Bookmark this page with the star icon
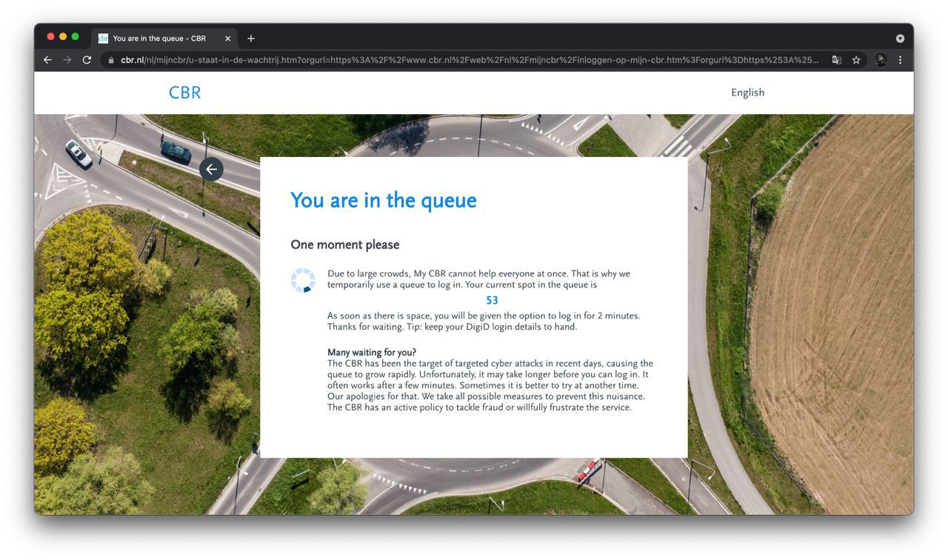Viewport: 948px width, 560px height. tap(856, 60)
